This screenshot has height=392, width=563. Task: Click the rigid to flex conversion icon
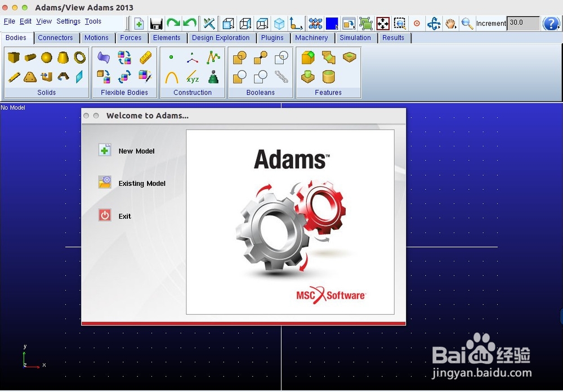(104, 77)
